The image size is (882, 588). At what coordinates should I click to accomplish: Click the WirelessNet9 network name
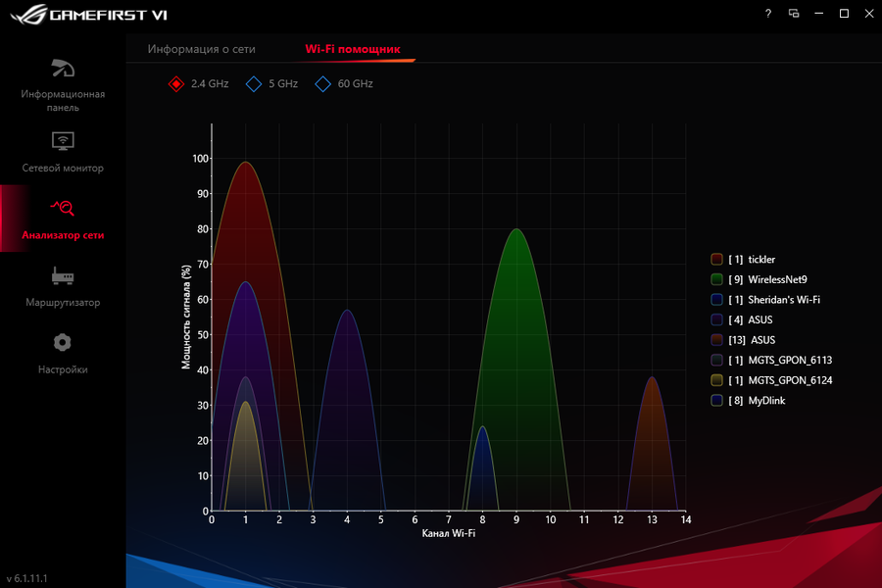(777, 279)
